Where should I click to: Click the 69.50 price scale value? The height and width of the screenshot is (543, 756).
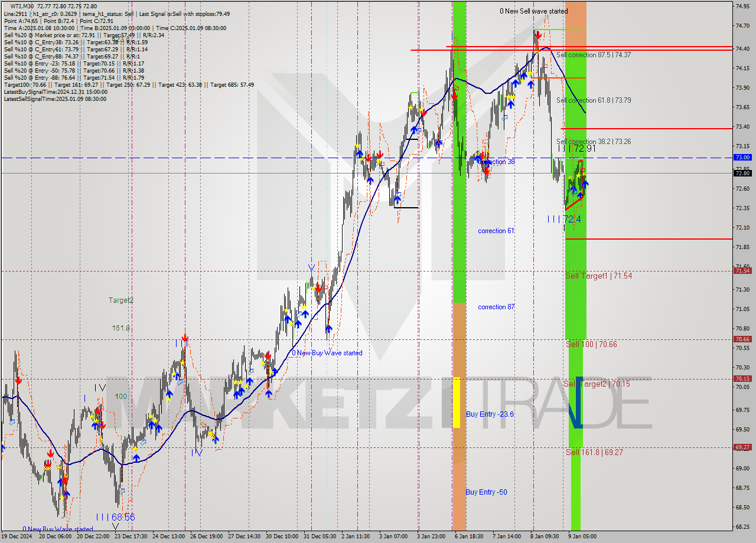coord(742,430)
